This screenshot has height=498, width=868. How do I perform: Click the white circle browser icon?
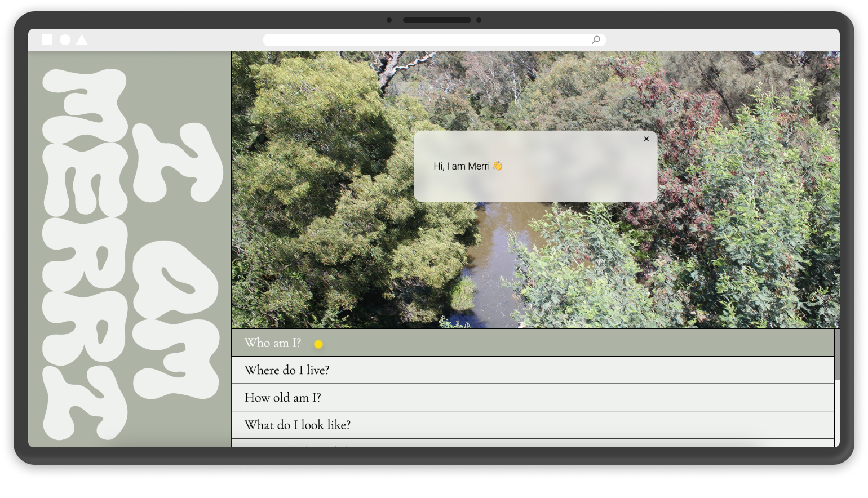65,39
